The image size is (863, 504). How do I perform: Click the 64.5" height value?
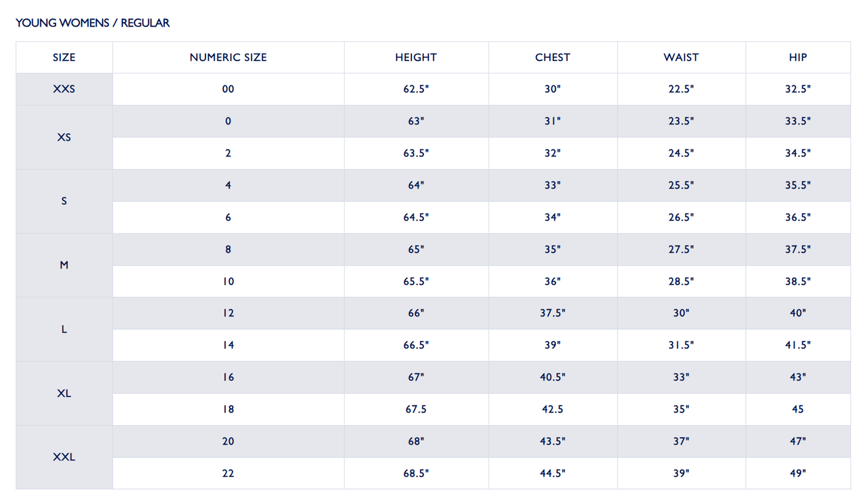click(x=416, y=217)
